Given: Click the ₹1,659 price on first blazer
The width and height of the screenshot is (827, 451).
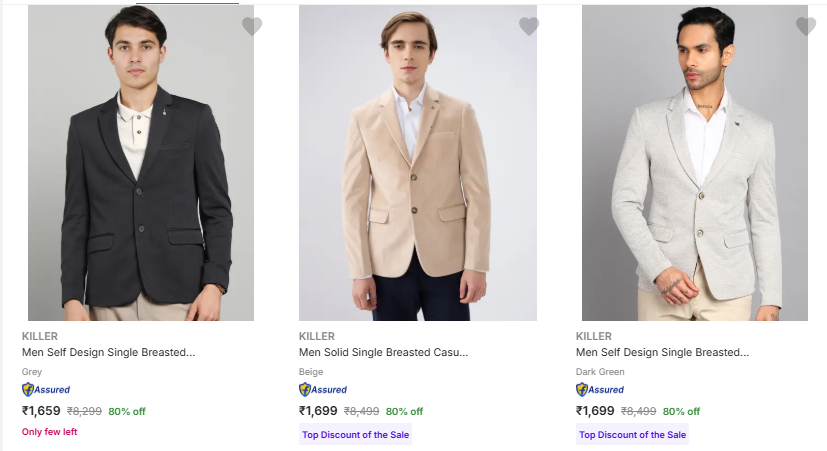Looking at the screenshot, I should click(x=41, y=410).
